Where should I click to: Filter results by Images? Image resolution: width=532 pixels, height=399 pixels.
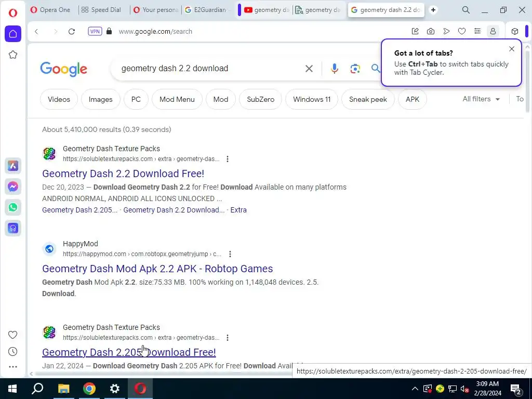pos(100,99)
